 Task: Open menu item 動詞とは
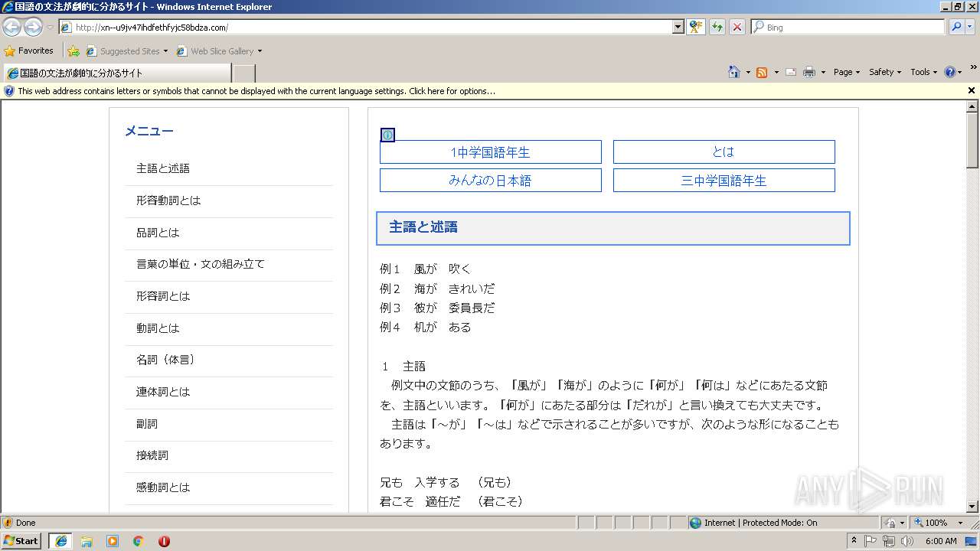tap(158, 328)
